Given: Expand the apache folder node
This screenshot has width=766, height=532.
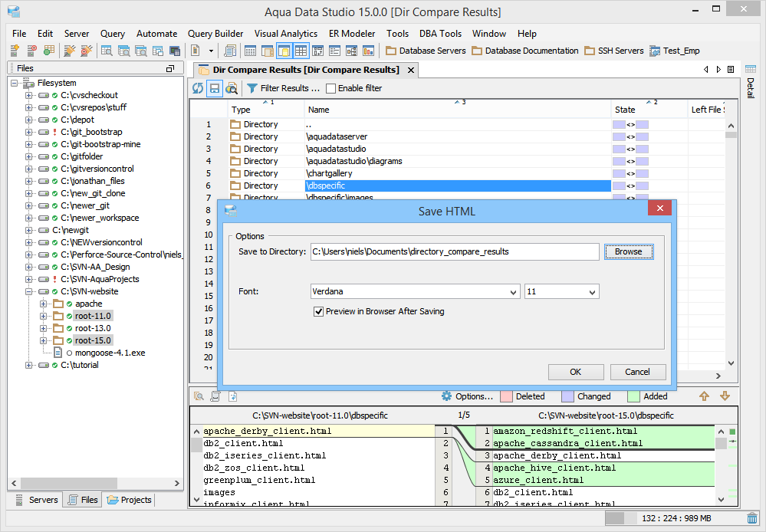Looking at the screenshot, I should [44, 304].
